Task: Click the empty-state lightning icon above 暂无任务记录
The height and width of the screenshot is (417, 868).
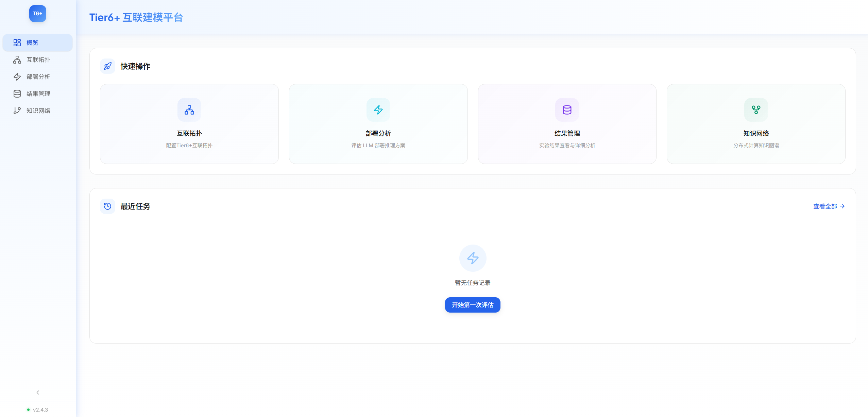Action: (473, 258)
